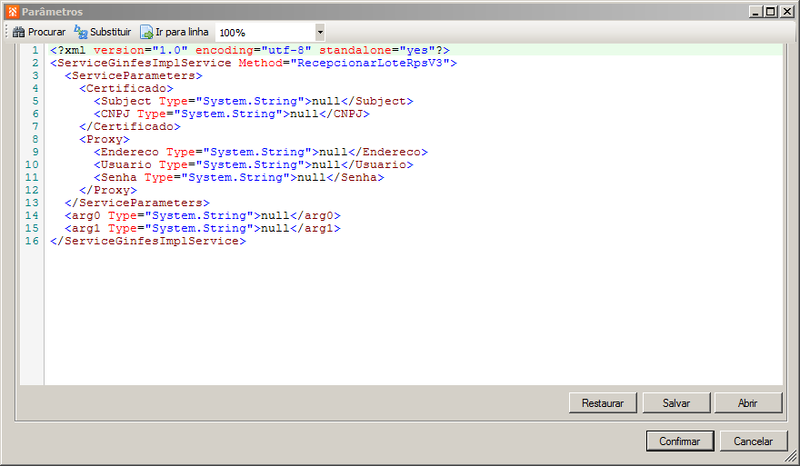
Task: Click the Usuario element line
Action: pos(254,165)
